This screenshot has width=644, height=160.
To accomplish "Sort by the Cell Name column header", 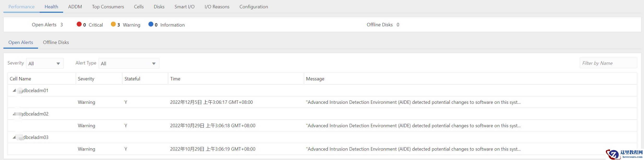I will (x=20, y=79).
